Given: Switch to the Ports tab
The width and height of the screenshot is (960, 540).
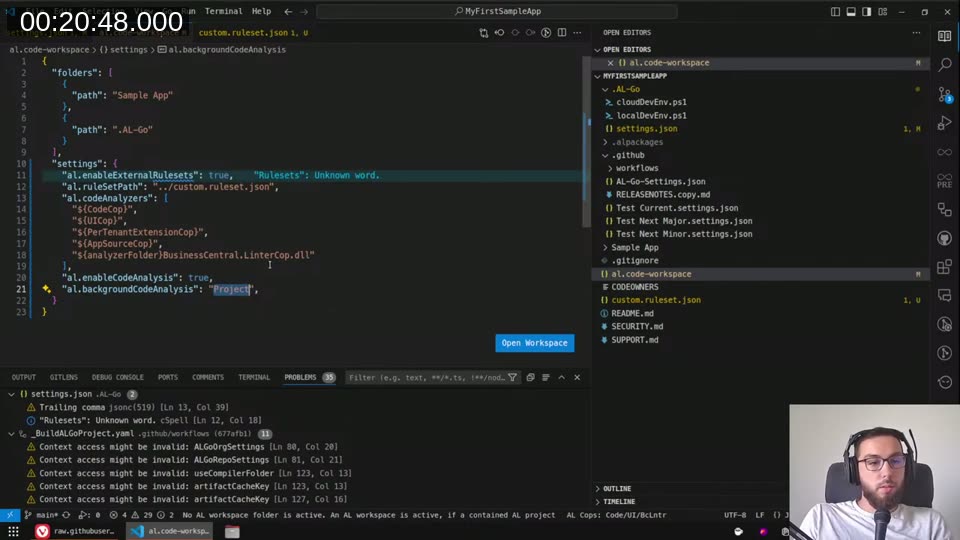Looking at the screenshot, I should click(168, 378).
